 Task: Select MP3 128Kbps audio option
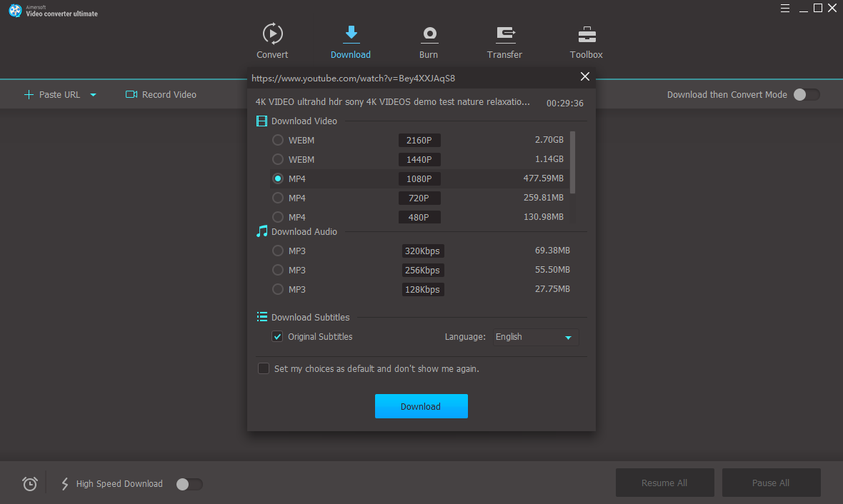pos(277,289)
